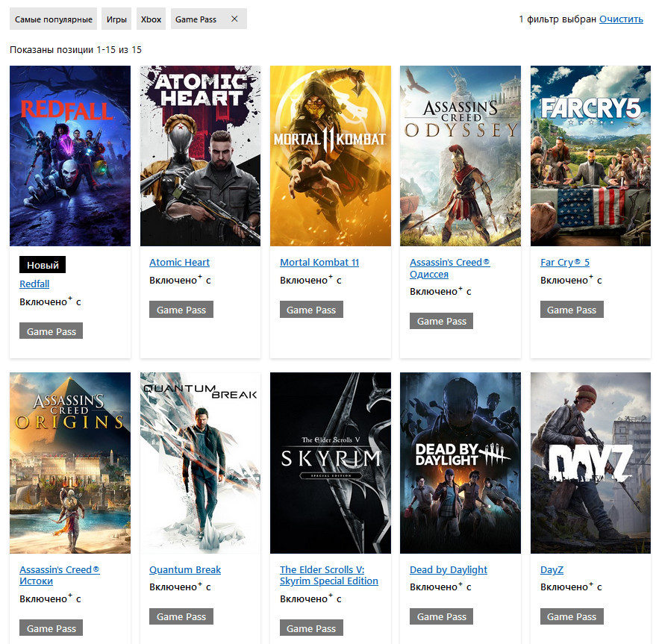Open the Assassin's Creed Origins cover image
This screenshot has width=659, height=644.
click(x=70, y=463)
